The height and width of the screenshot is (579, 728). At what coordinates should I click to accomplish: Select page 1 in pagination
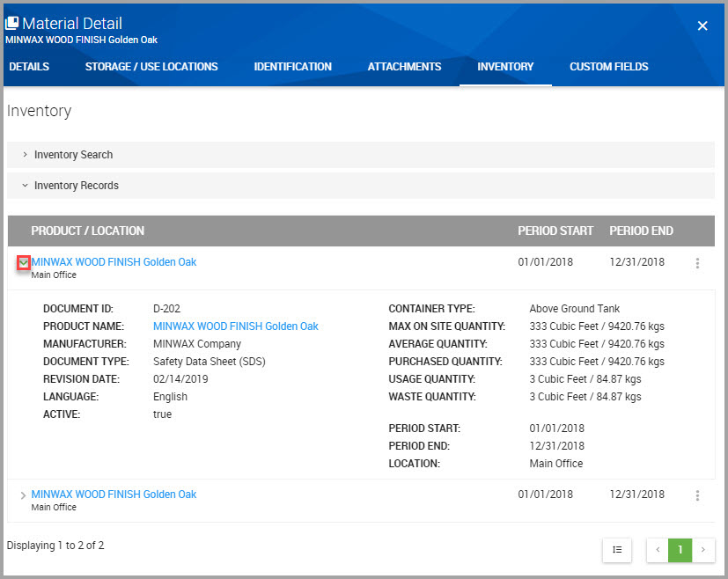[680, 550]
